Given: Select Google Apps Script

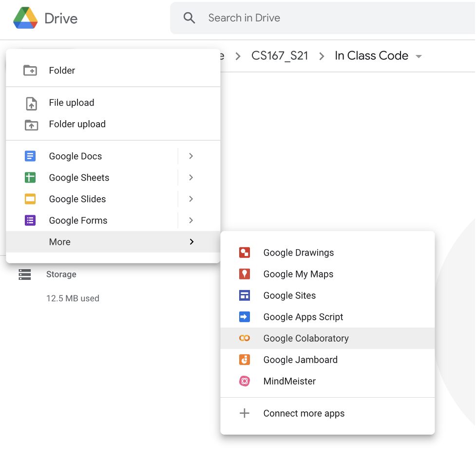Looking at the screenshot, I should [x=327, y=317].
